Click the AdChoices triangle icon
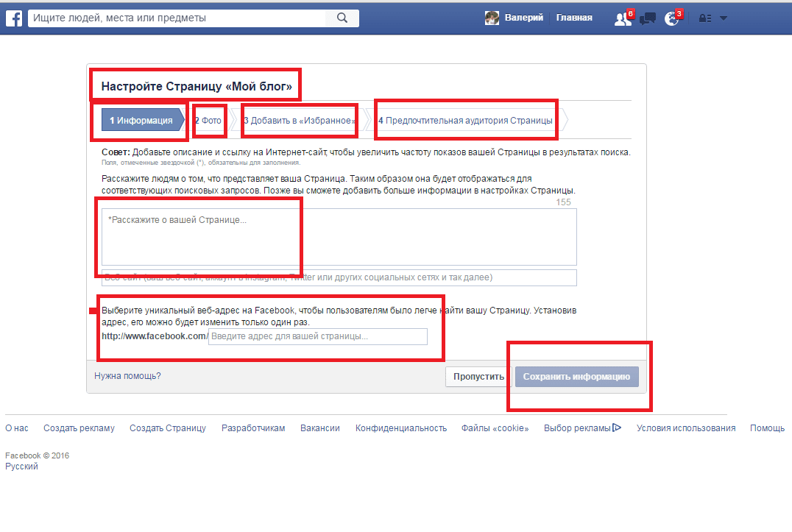The height and width of the screenshot is (532, 792). (x=617, y=428)
